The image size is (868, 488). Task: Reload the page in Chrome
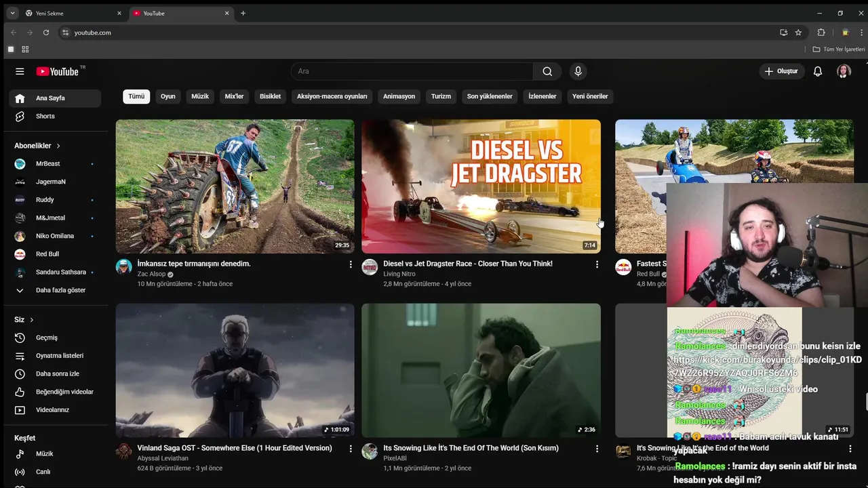pos(46,33)
